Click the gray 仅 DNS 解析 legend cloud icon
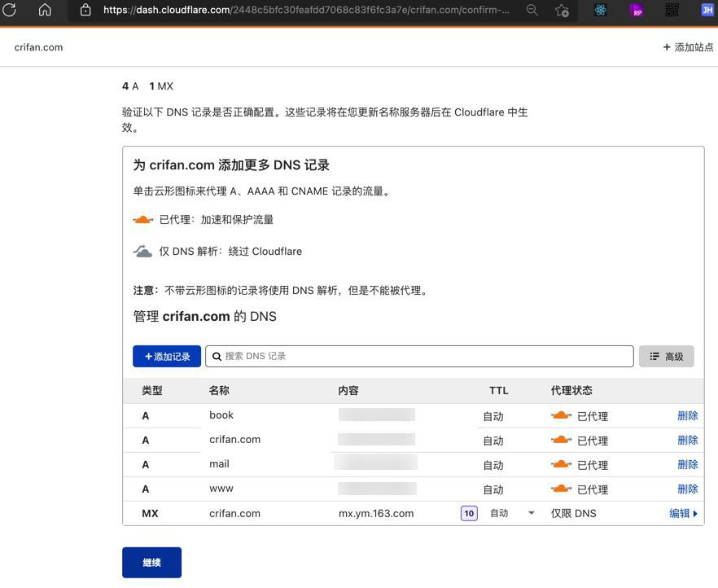This screenshot has height=588, width=718. (143, 252)
